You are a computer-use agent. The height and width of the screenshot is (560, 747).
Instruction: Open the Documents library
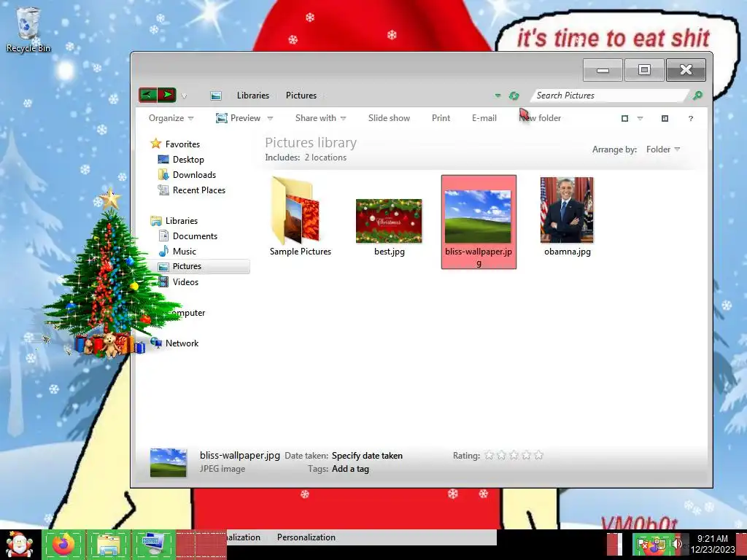click(187, 236)
